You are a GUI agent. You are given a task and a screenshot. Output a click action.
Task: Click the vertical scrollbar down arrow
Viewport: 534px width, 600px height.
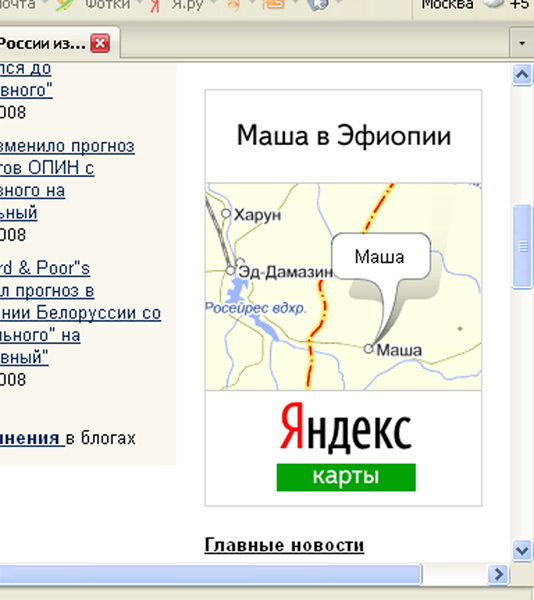point(522,551)
